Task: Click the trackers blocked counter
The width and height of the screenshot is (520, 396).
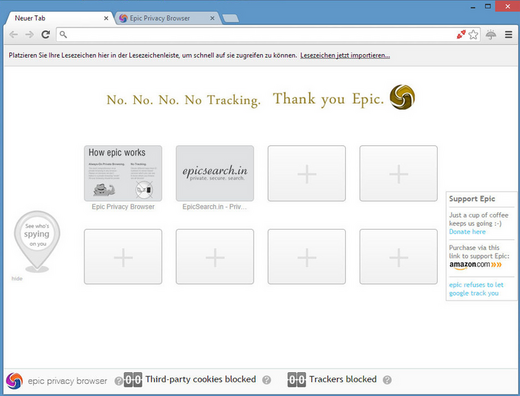Action: click(x=296, y=380)
